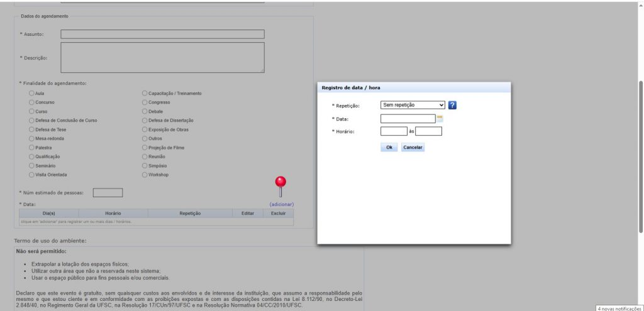Screen dimensions: 644x311
Task: Select the Reunião radio option
Action: 145,156
